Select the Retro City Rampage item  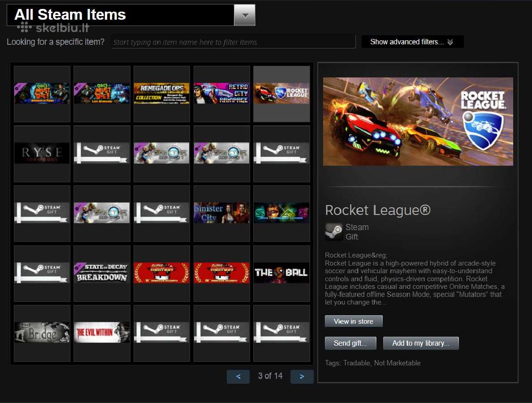(222, 94)
